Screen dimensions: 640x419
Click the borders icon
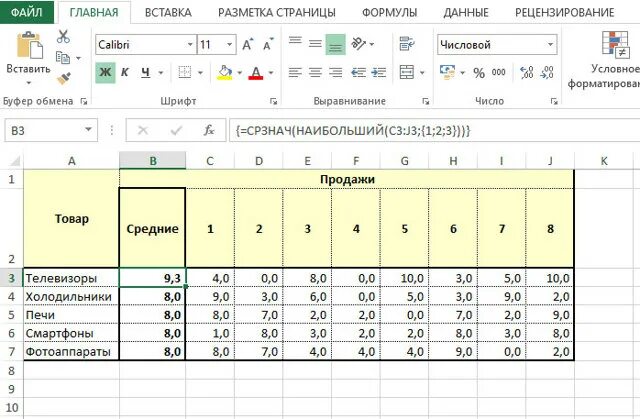184,73
